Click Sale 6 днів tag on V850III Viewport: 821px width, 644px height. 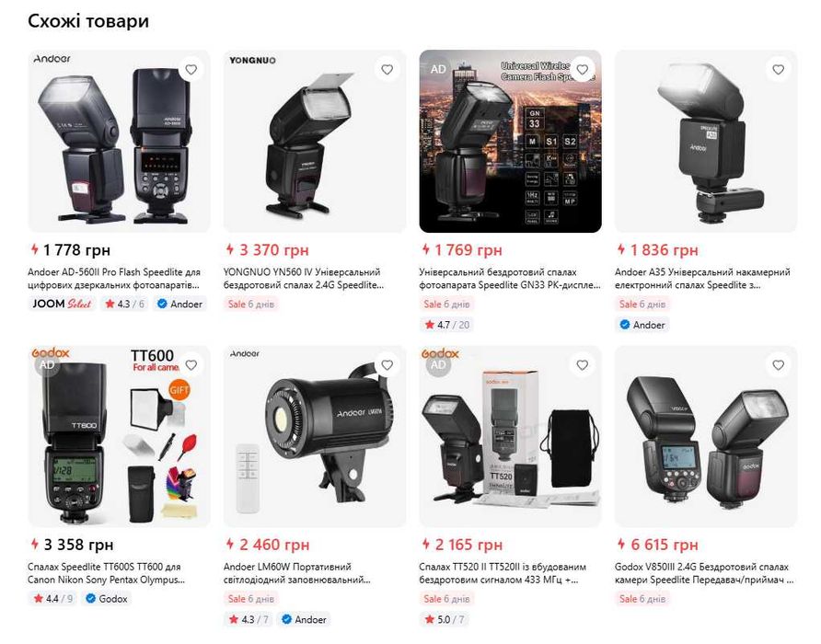click(642, 598)
